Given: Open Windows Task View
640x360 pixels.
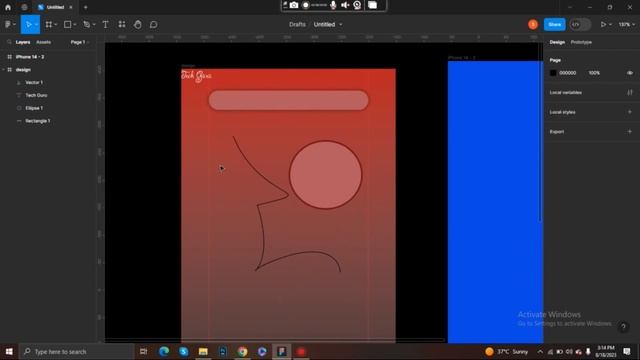Looking at the screenshot, I should pyautogui.click(x=143, y=351).
